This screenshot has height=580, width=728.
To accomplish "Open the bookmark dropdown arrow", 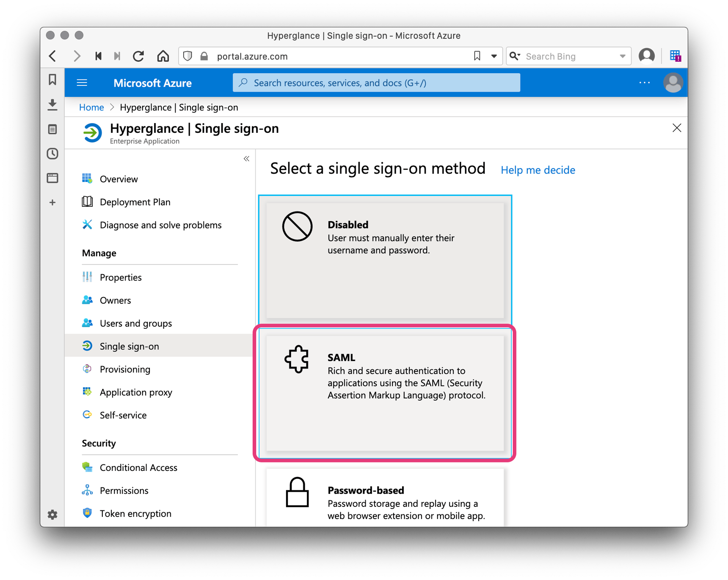I will pos(494,55).
